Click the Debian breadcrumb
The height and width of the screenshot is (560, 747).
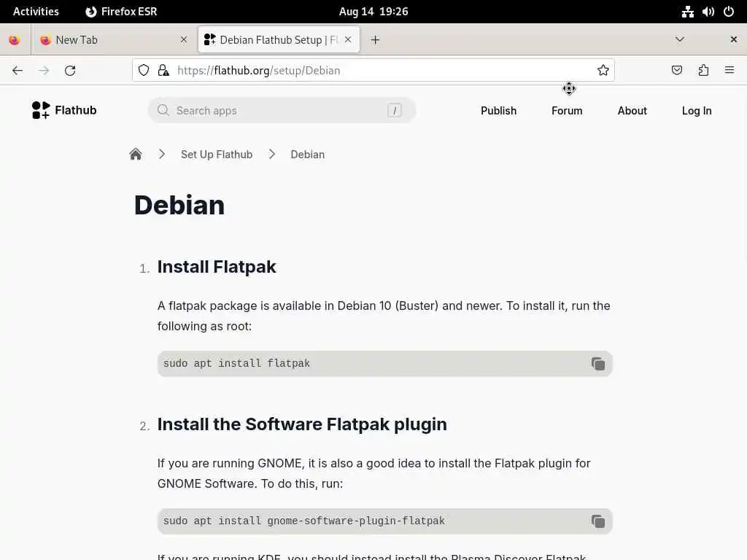click(308, 155)
